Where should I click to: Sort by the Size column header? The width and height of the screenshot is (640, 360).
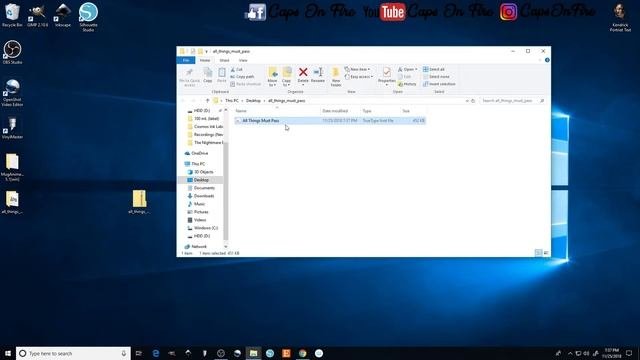click(413, 111)
